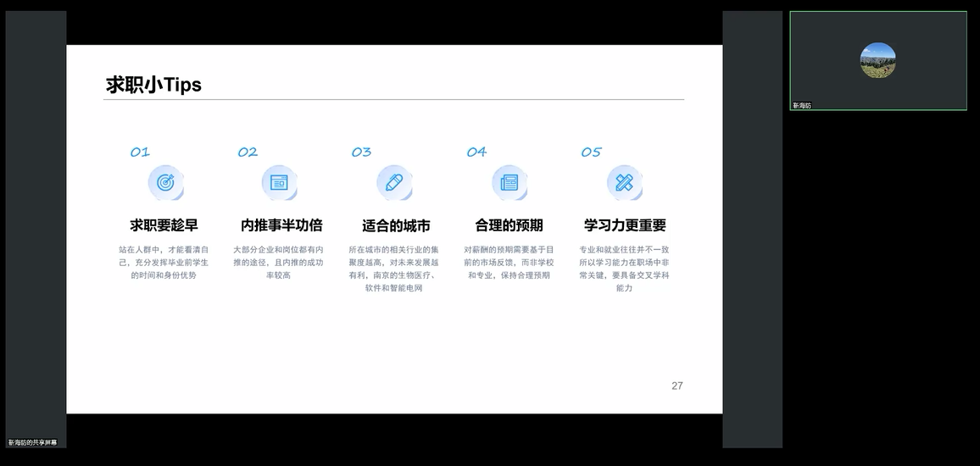Click the 内推事半功倍 heading
The width and height of the screenshot is (980, 466).
[x=281, y=225]
